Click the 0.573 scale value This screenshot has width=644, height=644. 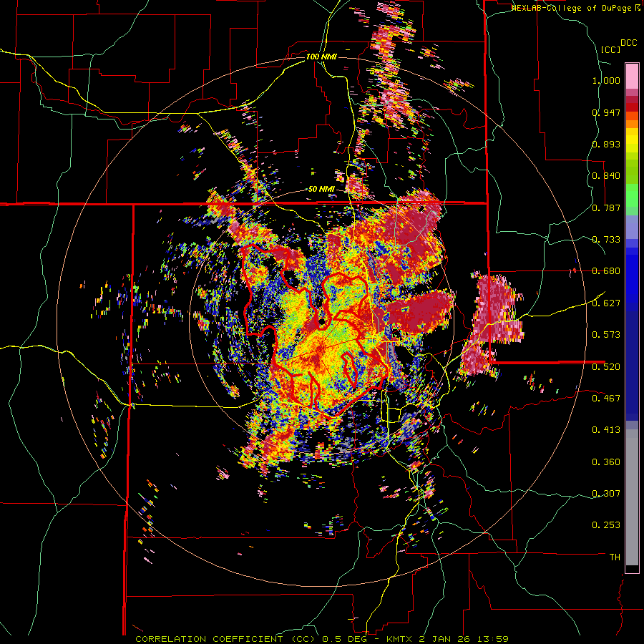[x=606, y=335]
